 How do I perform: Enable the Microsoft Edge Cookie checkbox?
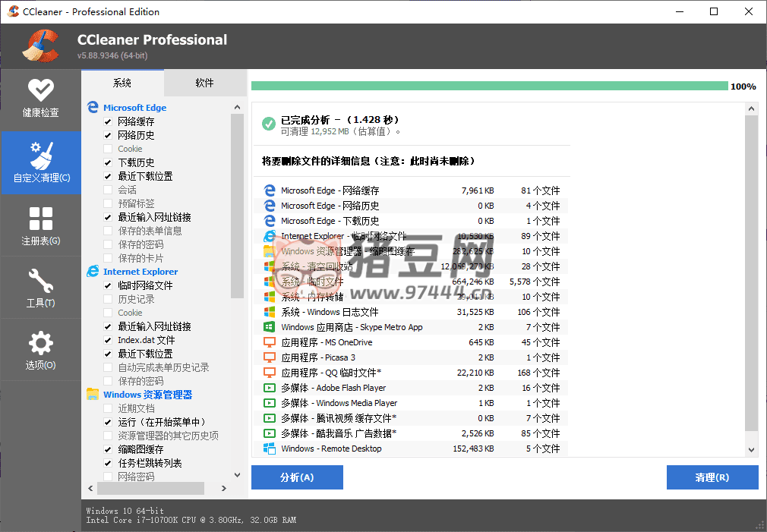tap(108, 149)
